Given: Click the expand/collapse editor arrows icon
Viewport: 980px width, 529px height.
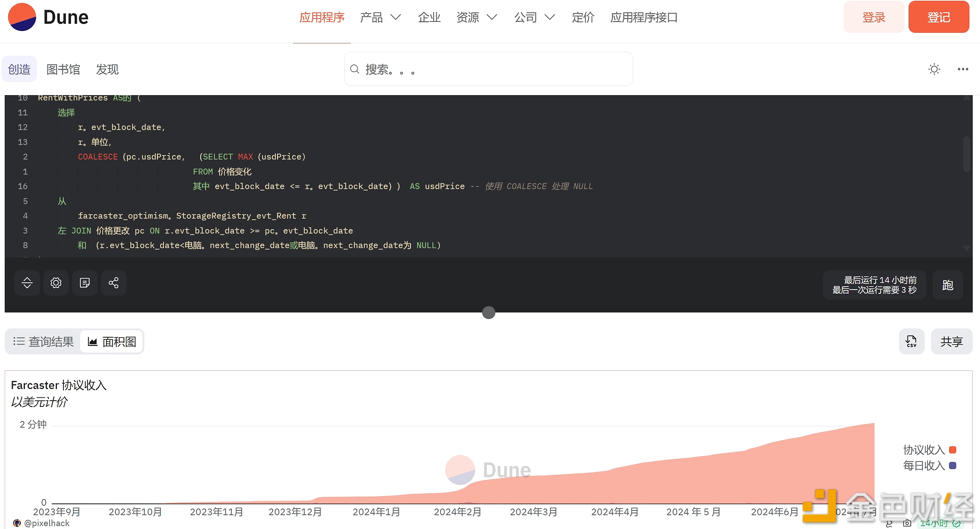Looking at the screenshot, I should coord(27,283).
